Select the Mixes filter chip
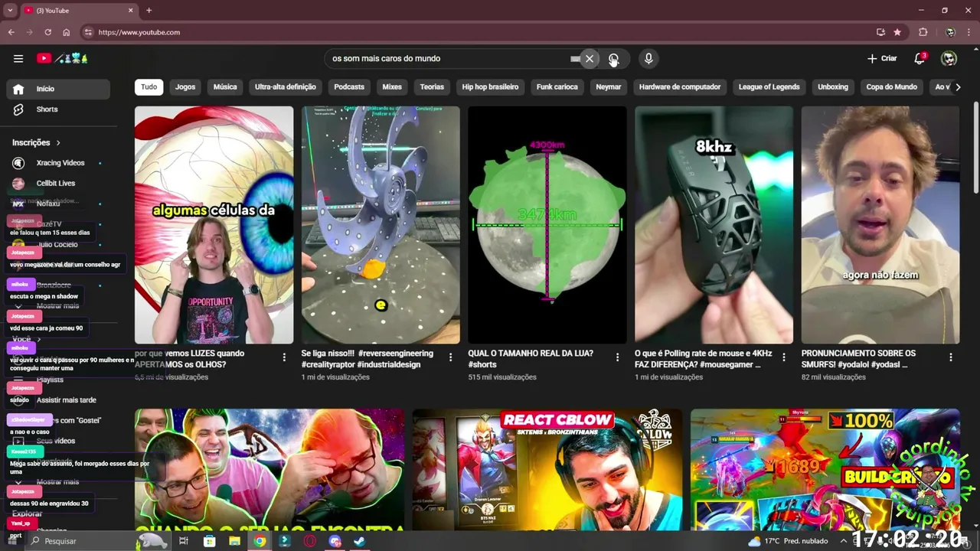The width and height of the screenshot is (980, 551). [392, 87]
